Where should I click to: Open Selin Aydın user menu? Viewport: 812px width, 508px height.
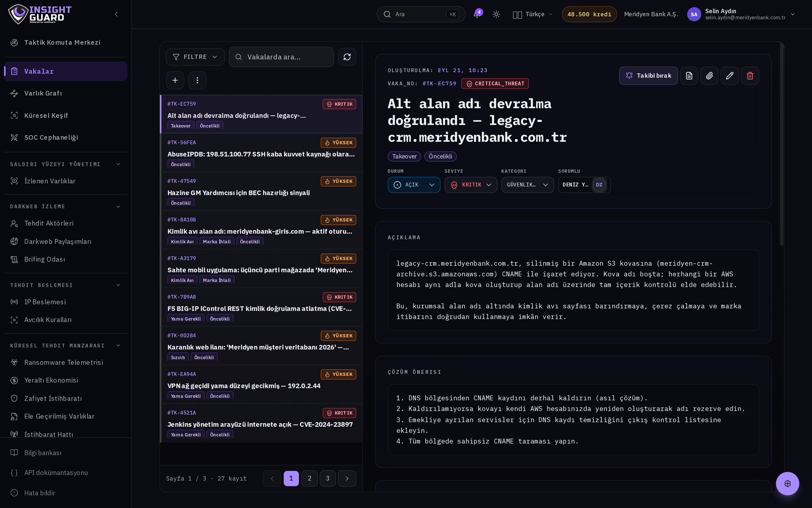(741, 14)
